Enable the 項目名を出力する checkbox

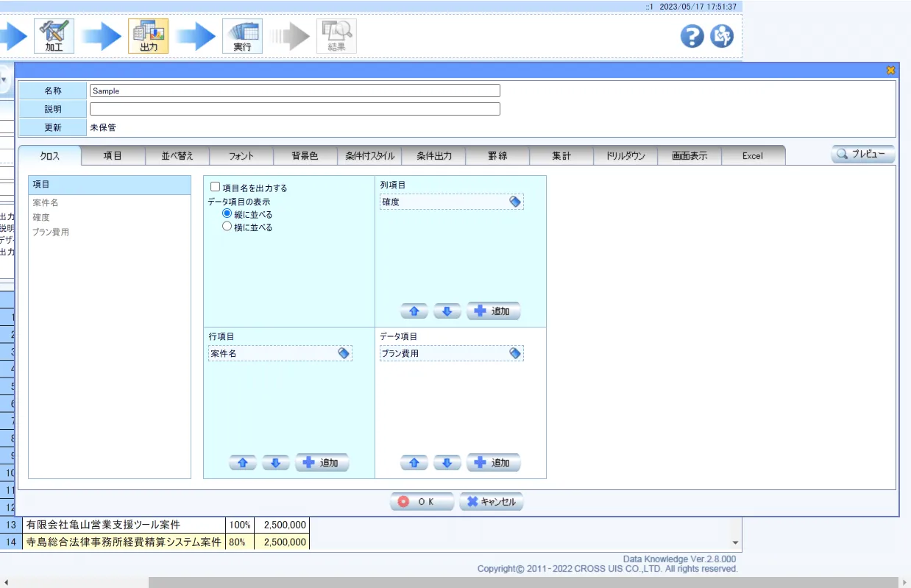pos(216,188)
